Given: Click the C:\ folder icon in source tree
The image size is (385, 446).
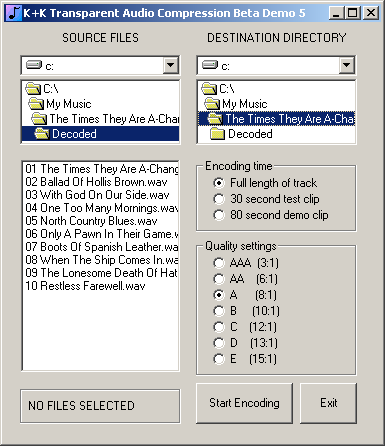Looking at the screenshot, I should (x=33, y=89).
